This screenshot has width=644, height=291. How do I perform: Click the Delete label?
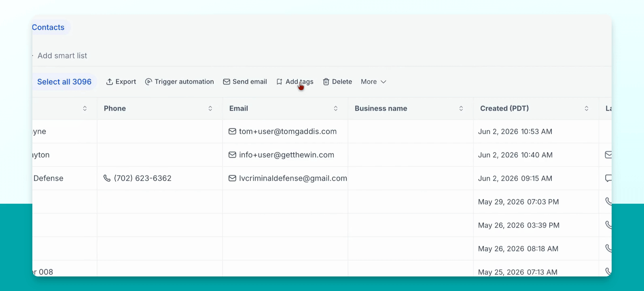coord(342,82)
